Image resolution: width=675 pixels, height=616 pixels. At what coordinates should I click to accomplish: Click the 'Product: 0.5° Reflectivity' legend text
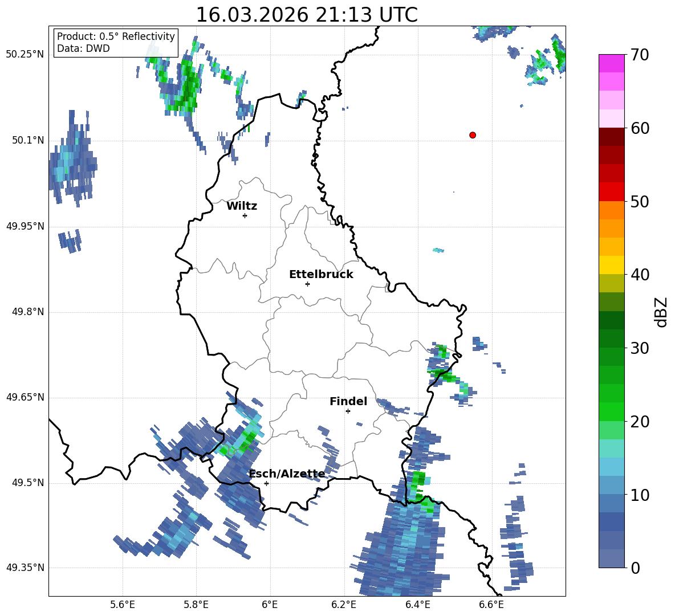point(116,36)
